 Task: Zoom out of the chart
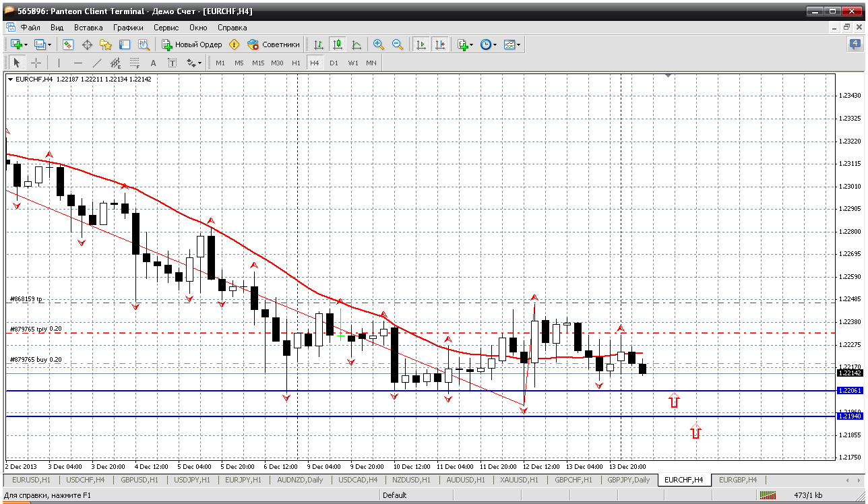[398, 44]
